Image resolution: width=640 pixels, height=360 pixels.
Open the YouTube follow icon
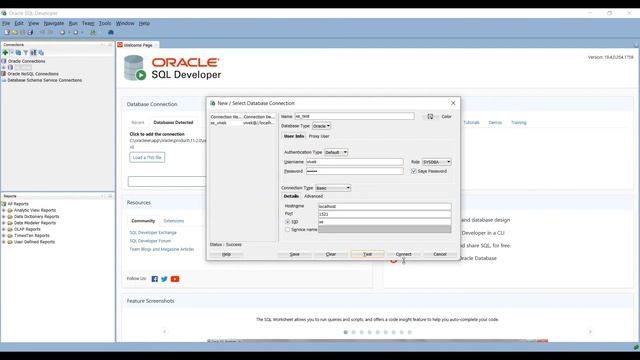click(x=175, y=279)
